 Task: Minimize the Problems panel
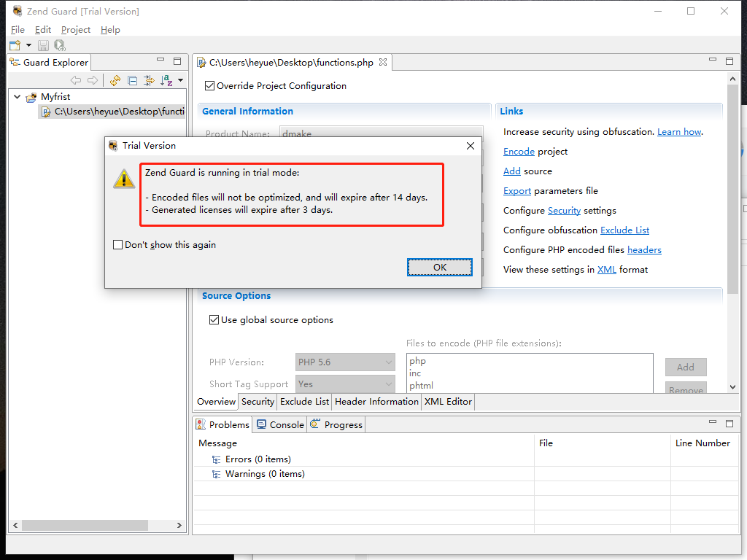point(713,422)
